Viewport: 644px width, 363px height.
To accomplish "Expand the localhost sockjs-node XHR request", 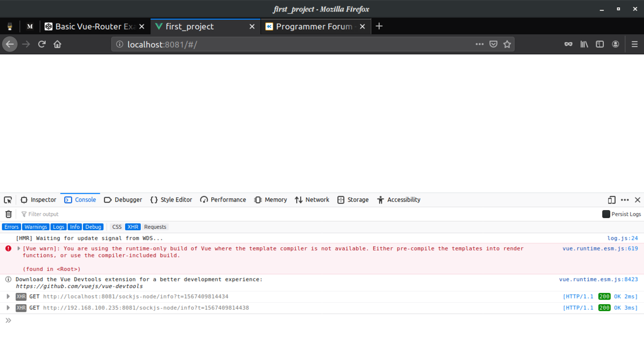I will pos(8,297).
